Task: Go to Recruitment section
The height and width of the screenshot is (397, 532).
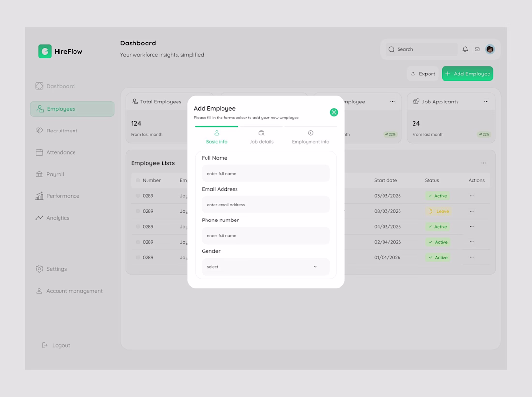Action: coord(56,131)
